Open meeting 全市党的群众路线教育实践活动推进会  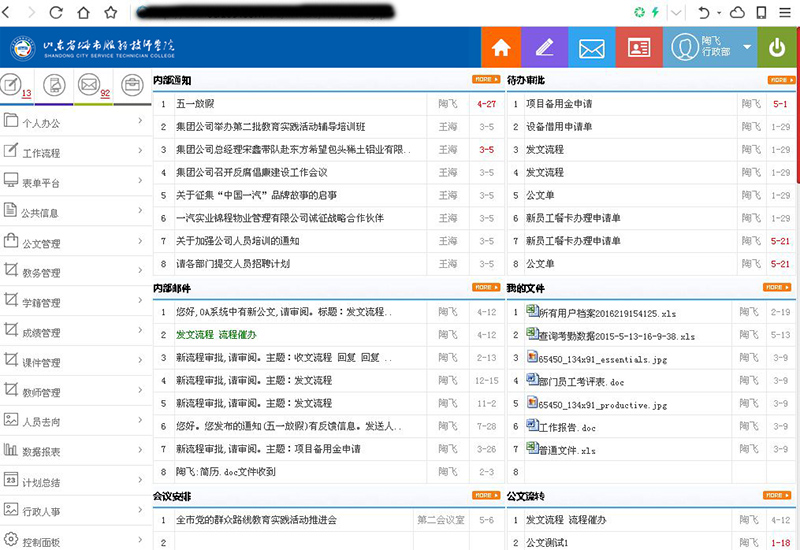[x=256, y=520]
